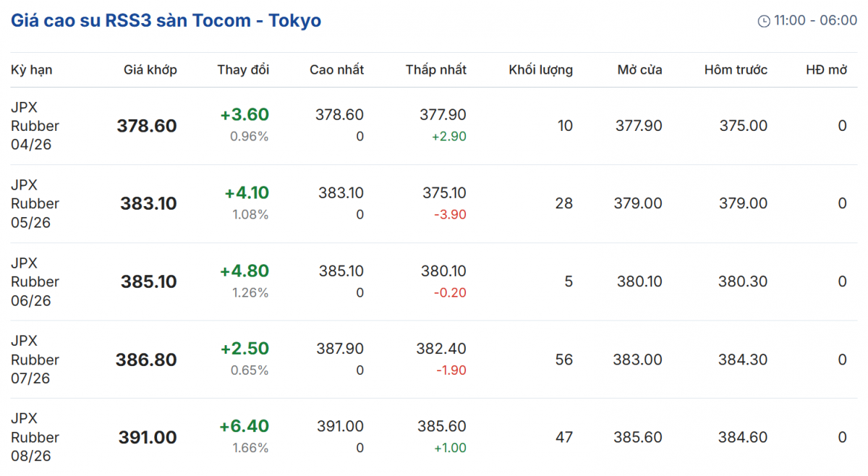The height and width of the screenshot is (476, 868).
Task: Select the JPX Rubber 06/26 contract
Action: coord(35,281)
